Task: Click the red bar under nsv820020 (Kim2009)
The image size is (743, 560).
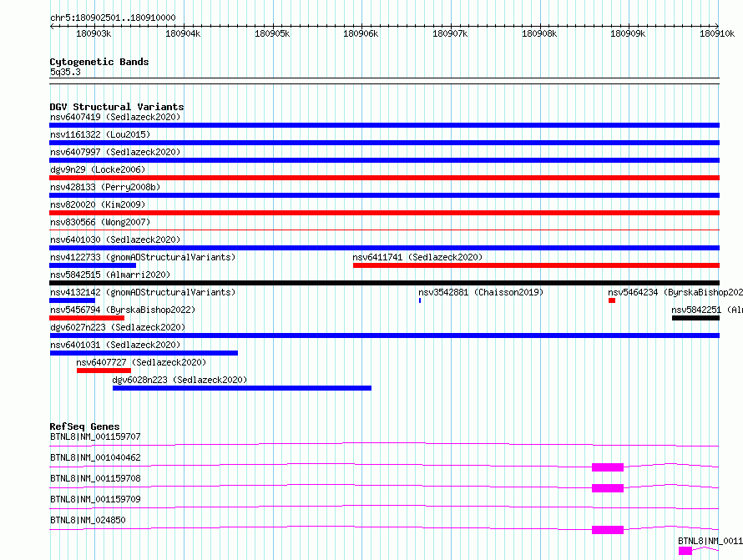Action: [x=384, y=213]
